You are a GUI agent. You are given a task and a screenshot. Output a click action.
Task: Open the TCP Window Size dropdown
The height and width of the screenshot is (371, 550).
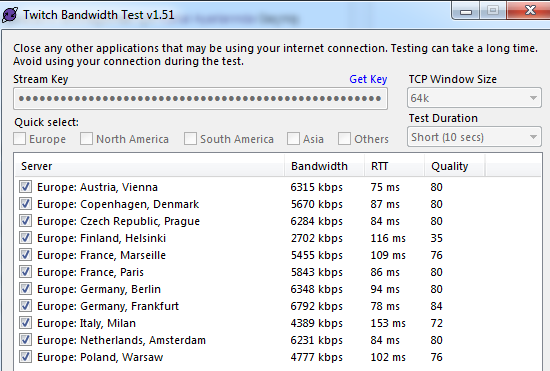474,98
